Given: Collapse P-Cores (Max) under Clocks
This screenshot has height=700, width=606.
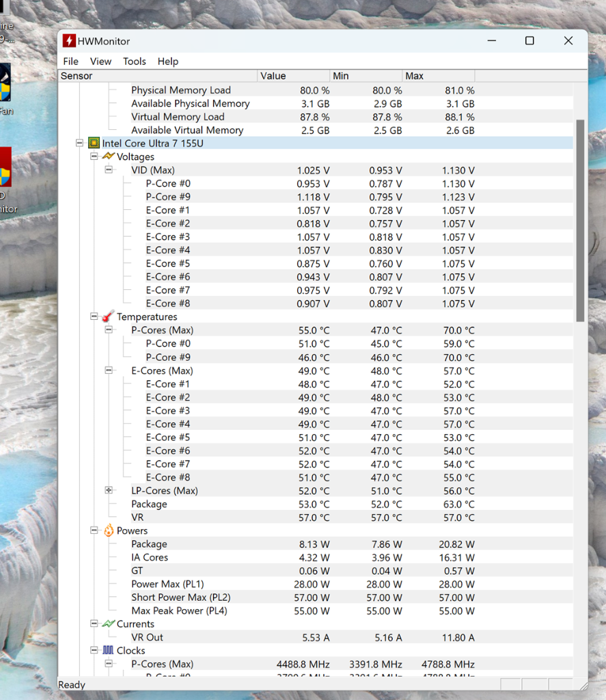Looking at the screenshot, I should tap(109, 664).
